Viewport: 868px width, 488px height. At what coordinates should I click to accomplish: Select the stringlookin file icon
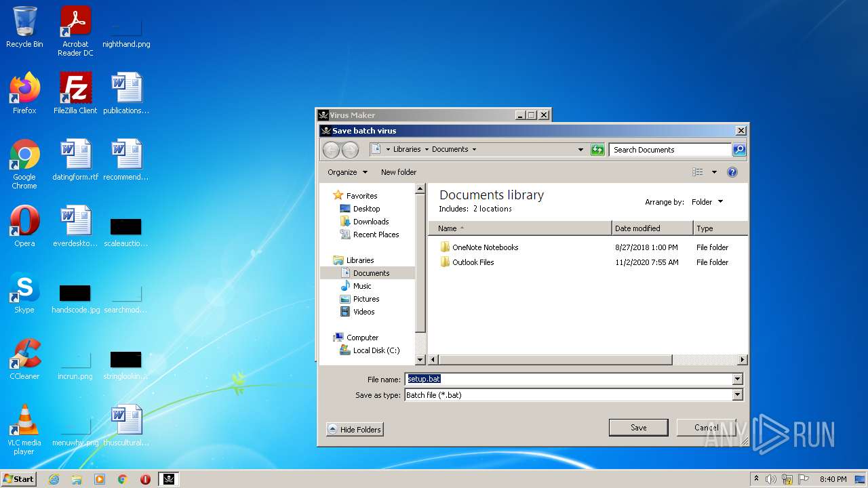click(126, 364)
